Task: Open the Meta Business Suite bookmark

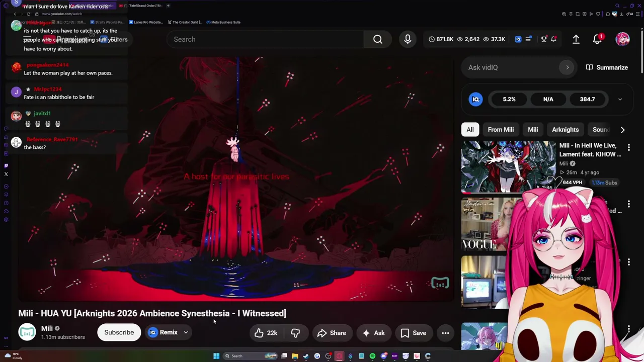Action: 223,22
